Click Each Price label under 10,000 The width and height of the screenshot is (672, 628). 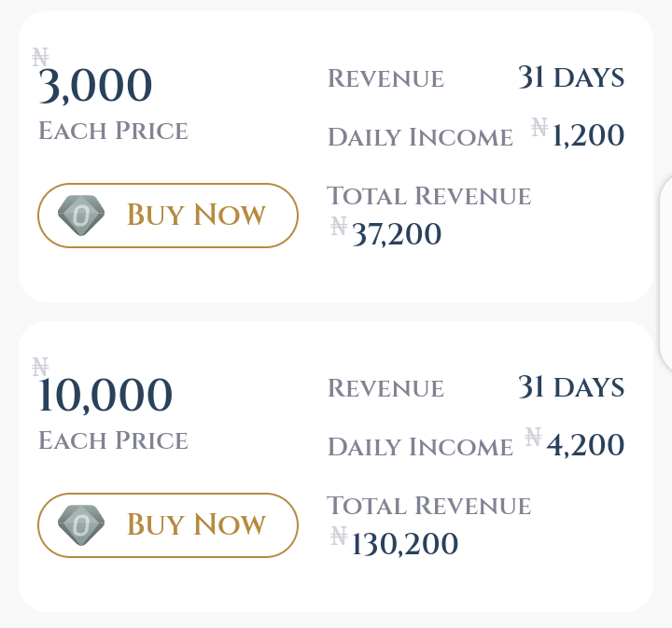[x=113, y=440]
